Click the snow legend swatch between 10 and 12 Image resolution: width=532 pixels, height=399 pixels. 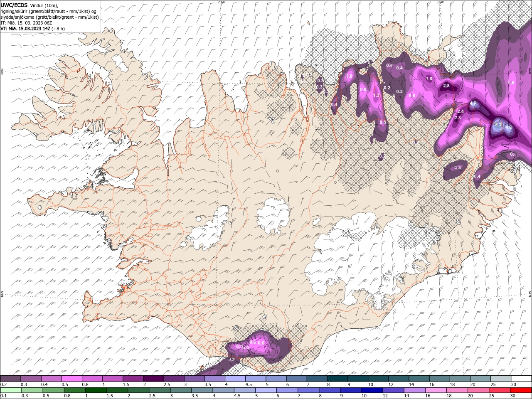click(378, 379)
